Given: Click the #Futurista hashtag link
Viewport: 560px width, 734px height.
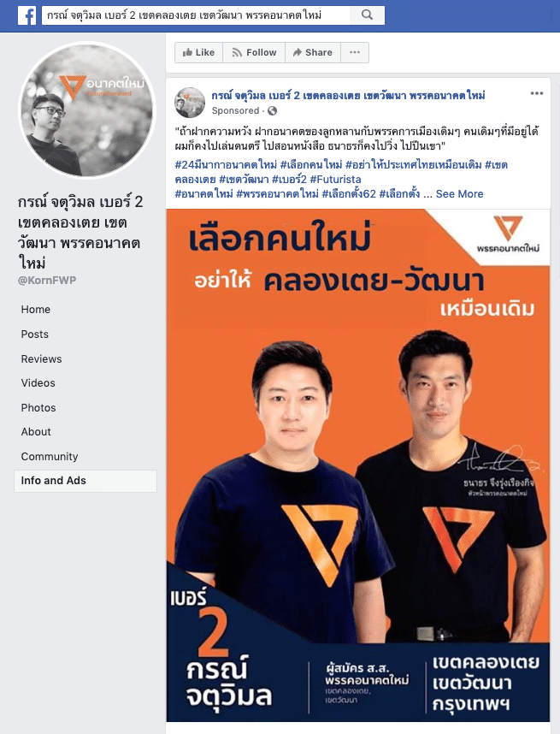Looking at the screenshot, I should tap(335, 180).
